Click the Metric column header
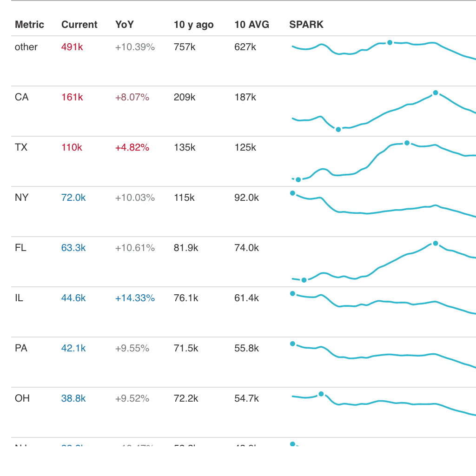 pyautogui.click(x=29, y=24)
